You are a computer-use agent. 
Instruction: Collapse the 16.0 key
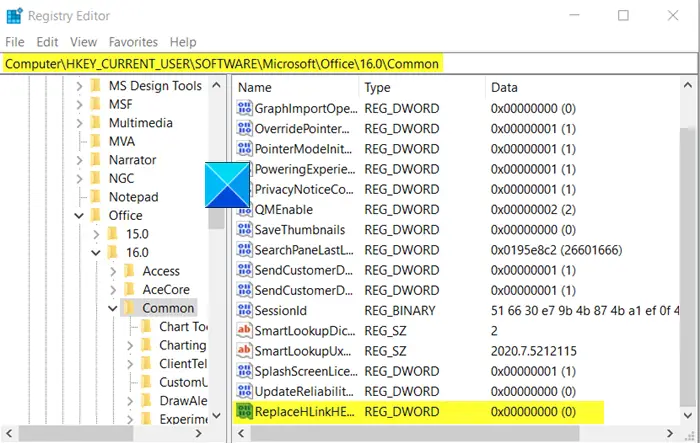(x=96, y=253)
